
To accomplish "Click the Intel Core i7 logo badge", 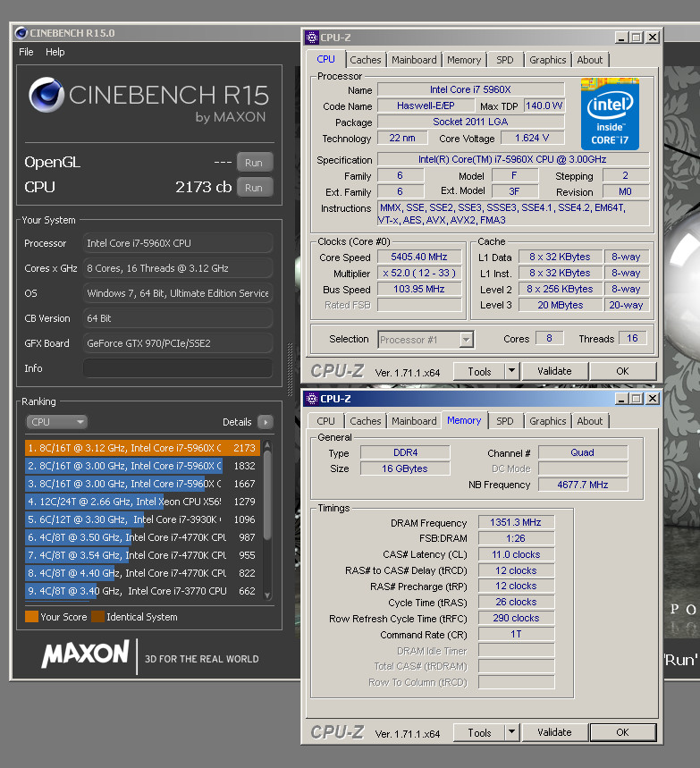I will (610, 114).
